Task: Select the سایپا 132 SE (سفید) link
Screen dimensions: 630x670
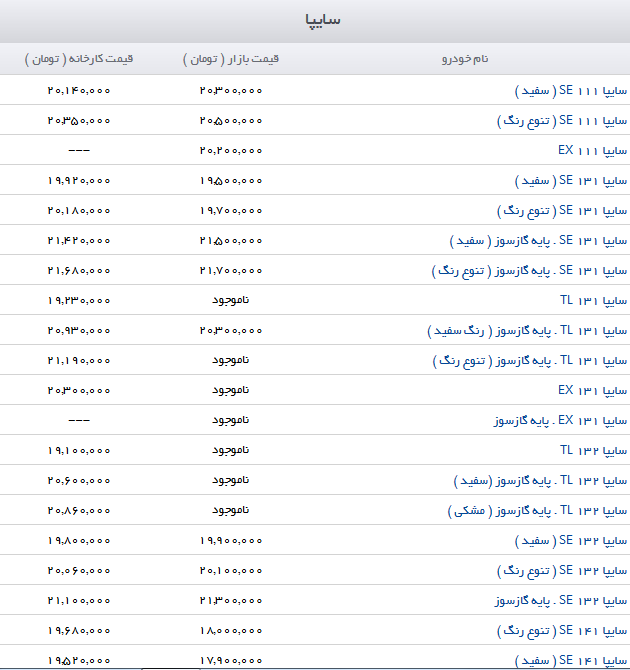Action: tap(571, 541)
